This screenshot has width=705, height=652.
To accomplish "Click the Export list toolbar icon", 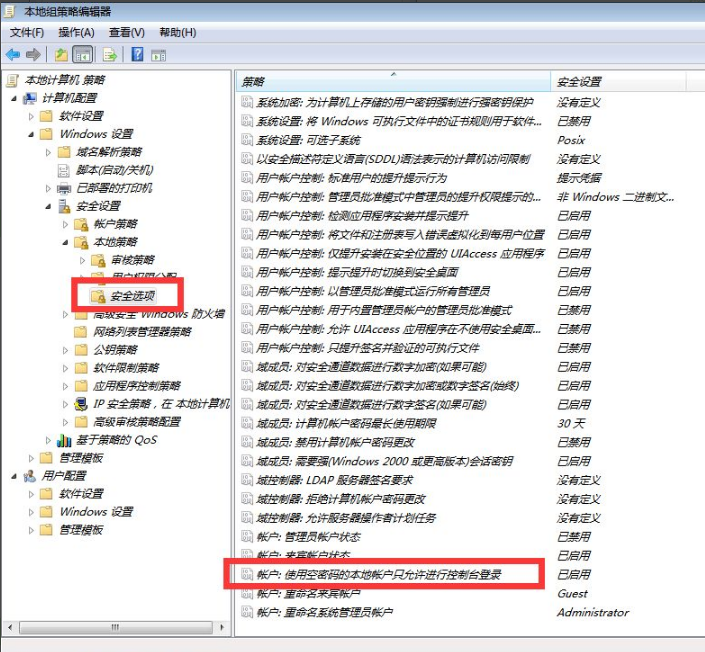I will point(109,54).
